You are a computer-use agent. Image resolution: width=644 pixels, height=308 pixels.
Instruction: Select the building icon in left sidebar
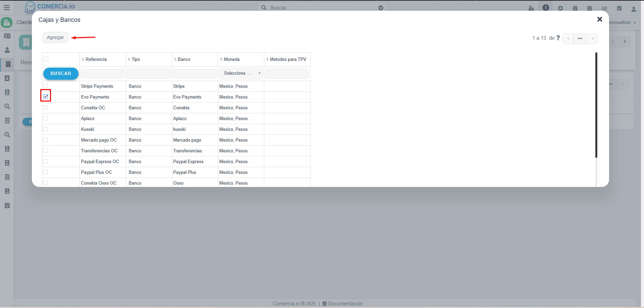(8, 64)
